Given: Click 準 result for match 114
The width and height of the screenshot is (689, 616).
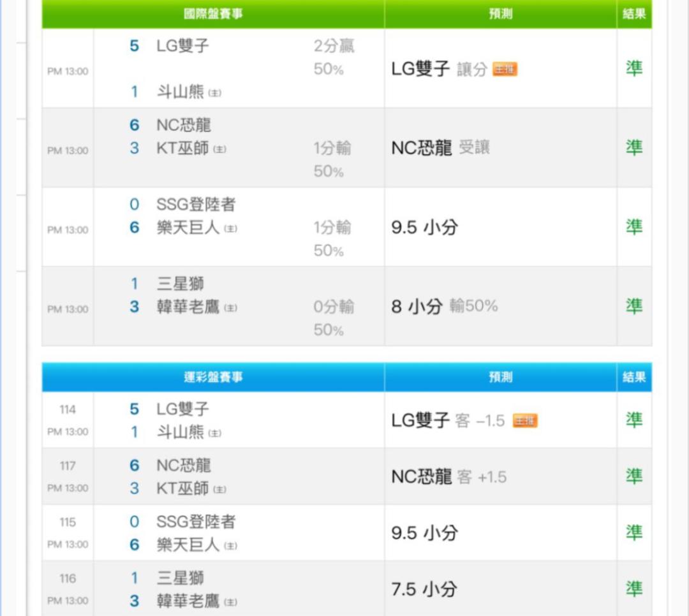Looking at the screenshot, I should point(634,420).
